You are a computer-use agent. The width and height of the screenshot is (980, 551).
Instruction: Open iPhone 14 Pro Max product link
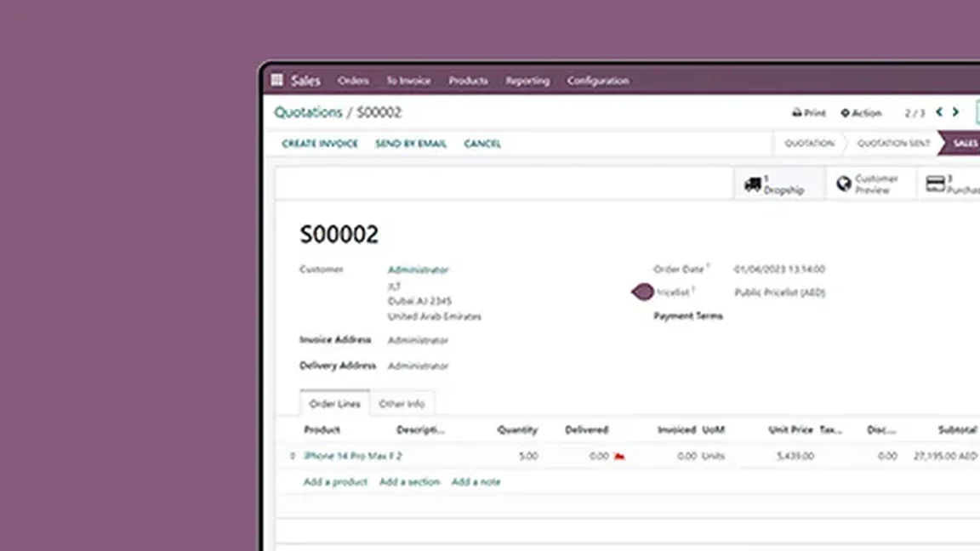tap(353, 456)
